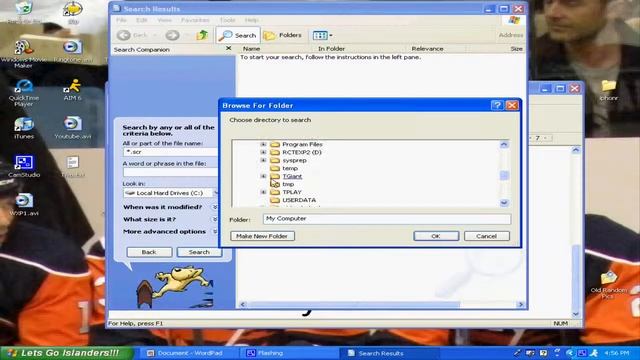Toggle the Search toolbar button
This screenshot has height=360, width=640.
click(x=238, y=36)
